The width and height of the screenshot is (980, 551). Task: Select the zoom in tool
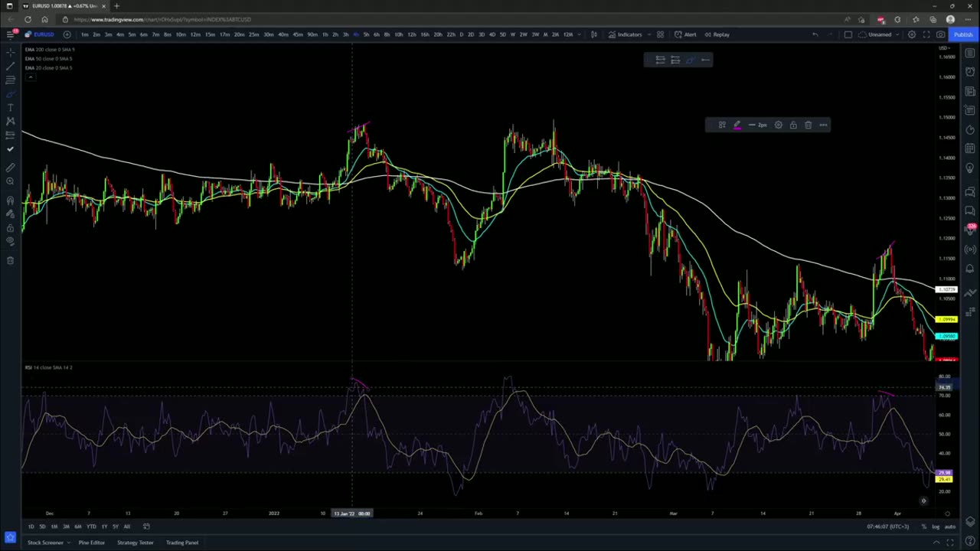[x=10, y=181]
